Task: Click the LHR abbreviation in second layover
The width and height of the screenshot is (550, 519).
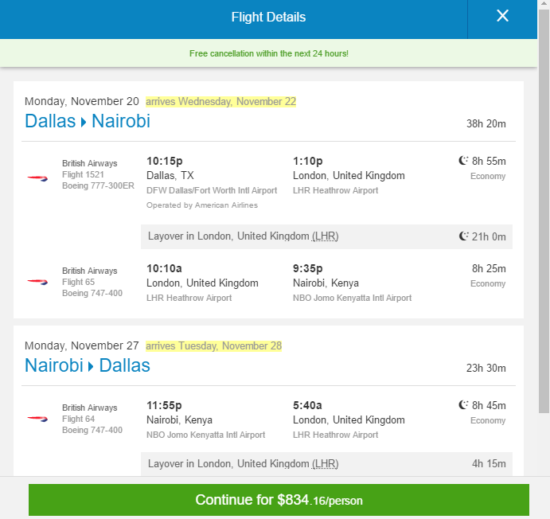Action: [x=325, y=464]
